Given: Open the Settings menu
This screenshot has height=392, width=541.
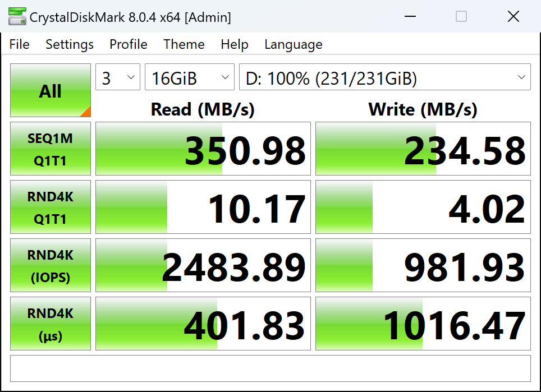Looking at the screenshot, I should [x=70, y=44].
